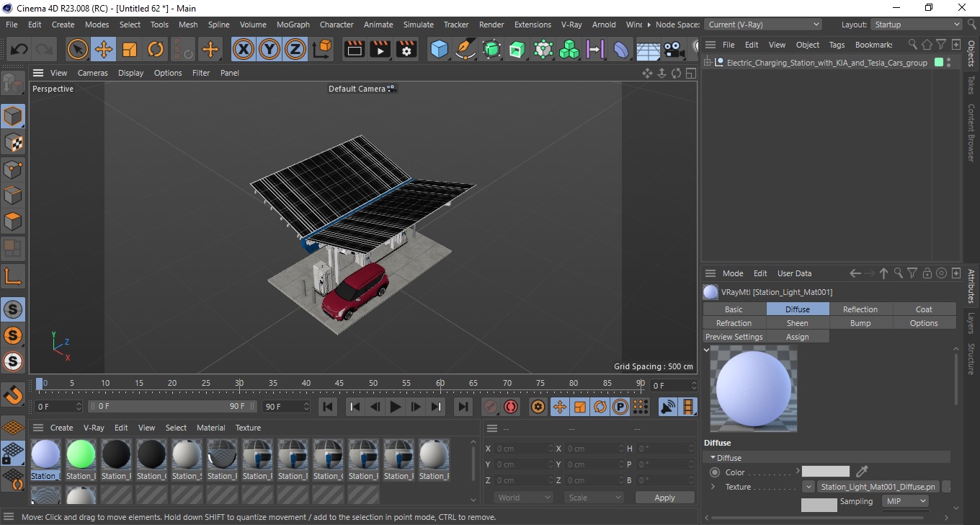Open World coordinate system dropdown
The image size is (980, 525).
523,498
